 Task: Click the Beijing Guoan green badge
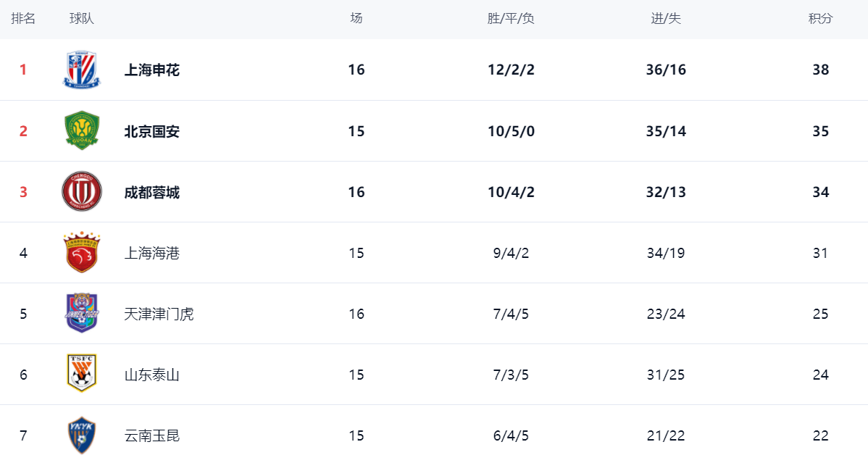pyautogui.click(x=82, y=131)
